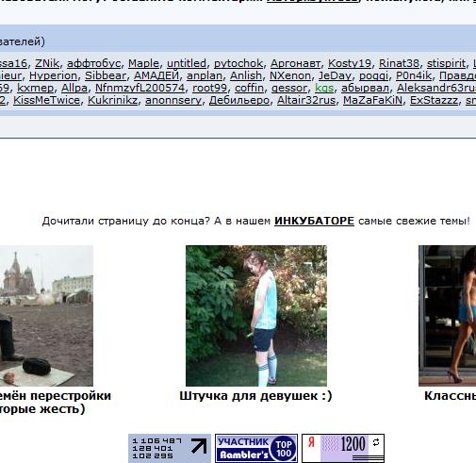Open the NfnmzyfL200574 profile link
This screenshot has width=476, height=463.
tap(140, 88)
